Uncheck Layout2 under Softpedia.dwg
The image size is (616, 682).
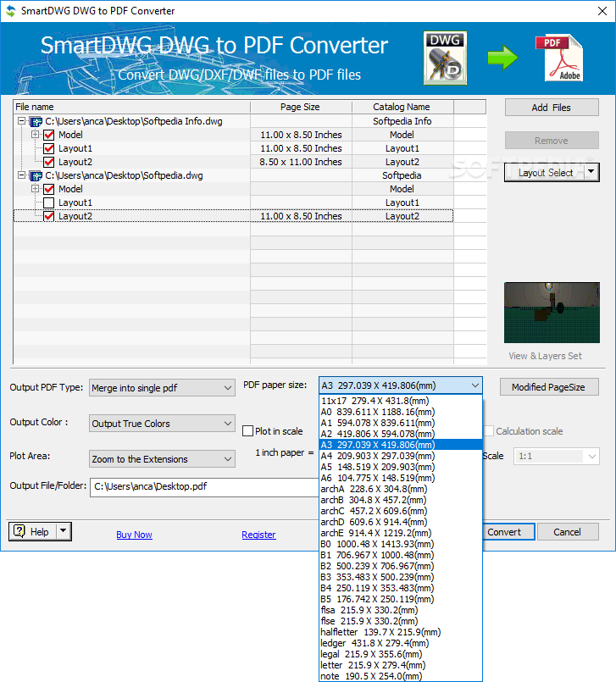(49, 216)
